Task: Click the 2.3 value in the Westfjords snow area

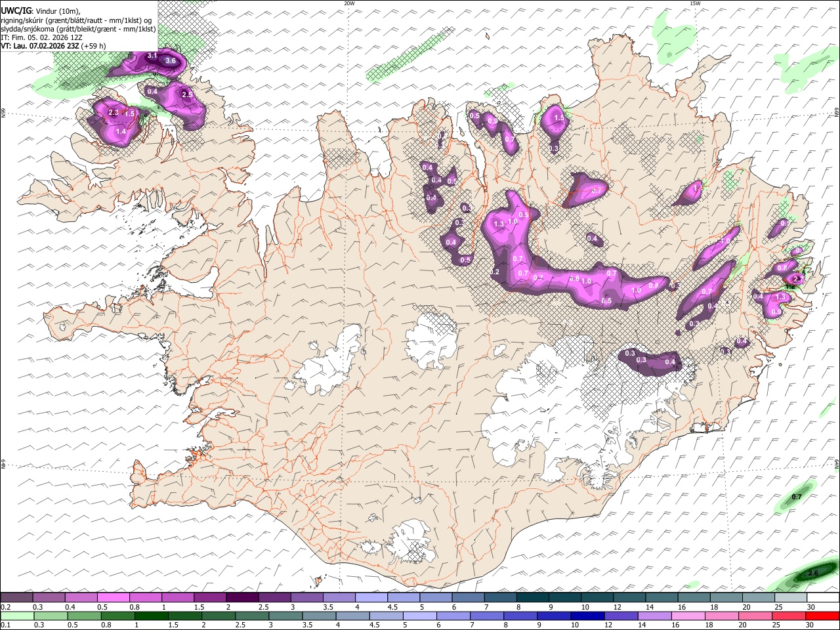Action: tap(114, 113)
